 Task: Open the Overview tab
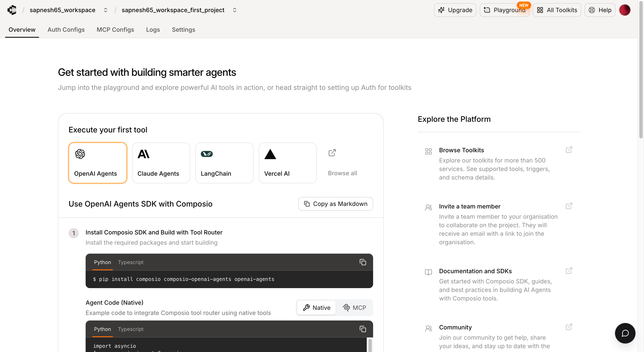(22, 30)
